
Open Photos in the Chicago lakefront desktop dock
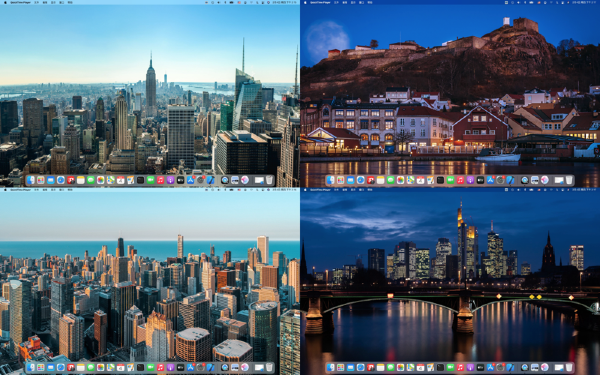101,367
